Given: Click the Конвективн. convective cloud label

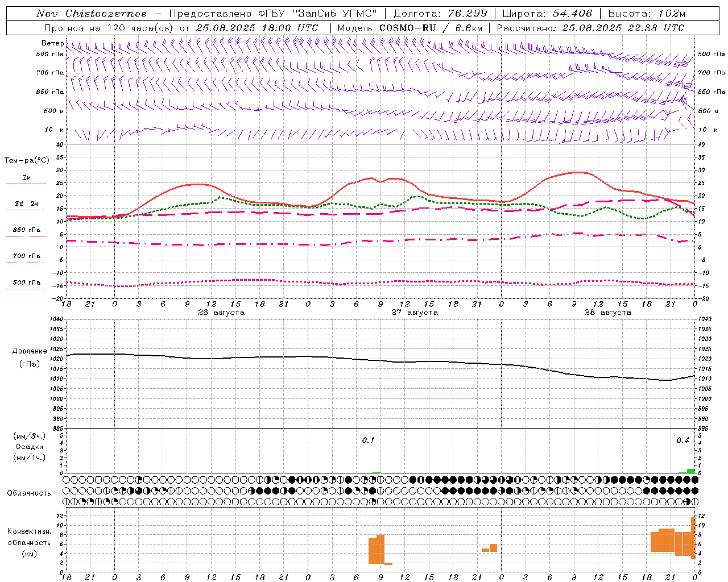Looking at the screenshot, I should pos(30,531).
